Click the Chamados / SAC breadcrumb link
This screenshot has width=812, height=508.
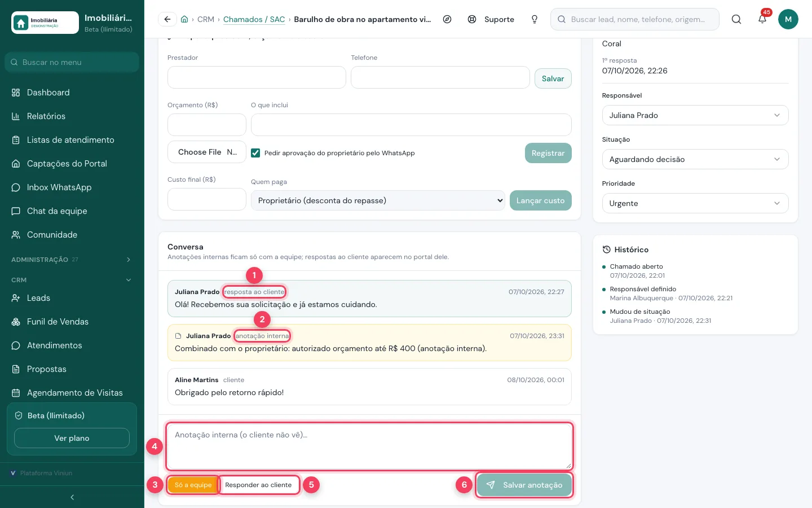coord(254,19)
